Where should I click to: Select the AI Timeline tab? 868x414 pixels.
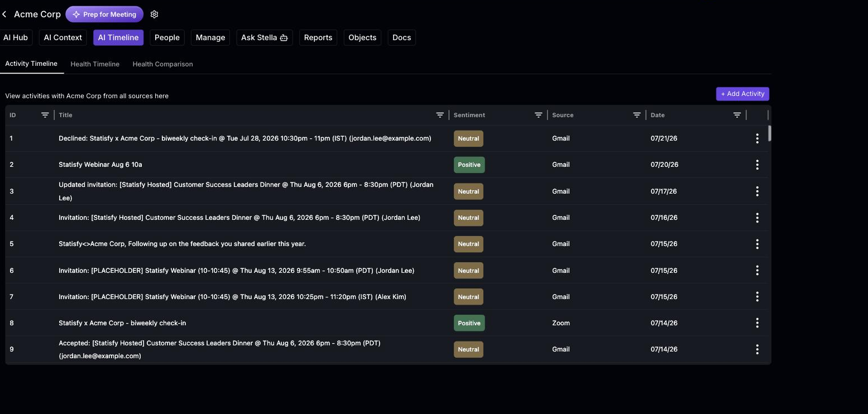point(118,37)
